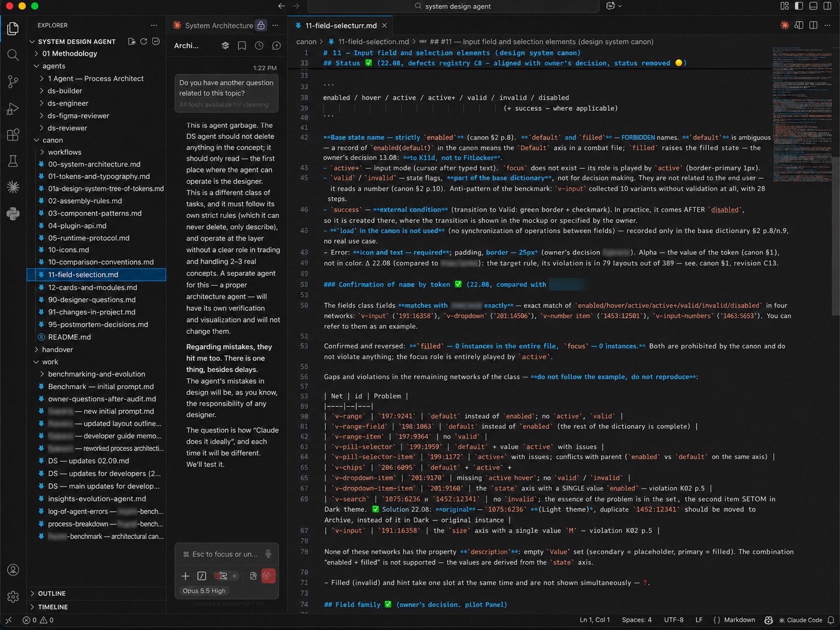The image size is (840, 630).
Task: Toggle the primary side bar layout button
Action: point(799,6)
